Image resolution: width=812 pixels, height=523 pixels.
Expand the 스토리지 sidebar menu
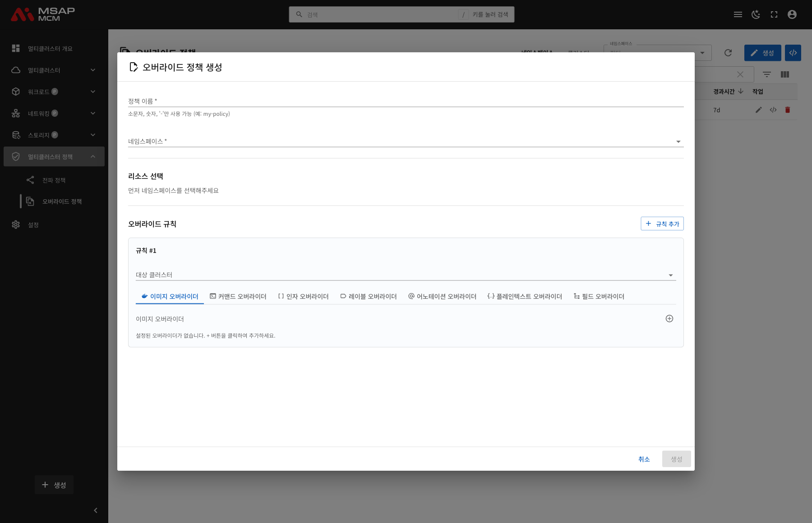[54, 135]
